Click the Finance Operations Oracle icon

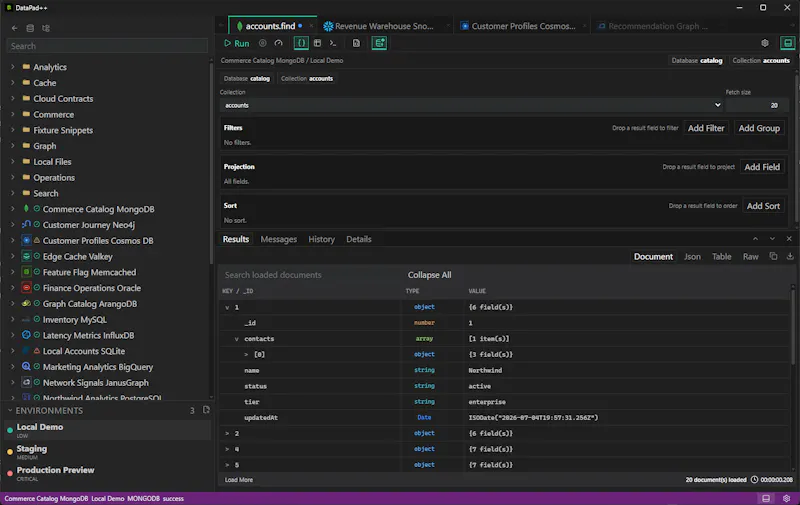27,288
